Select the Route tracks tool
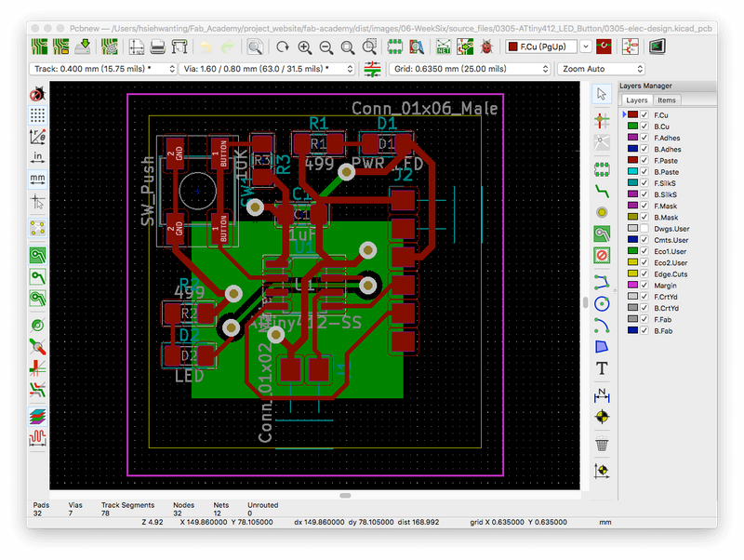744x560 pixels. point(602,191)
